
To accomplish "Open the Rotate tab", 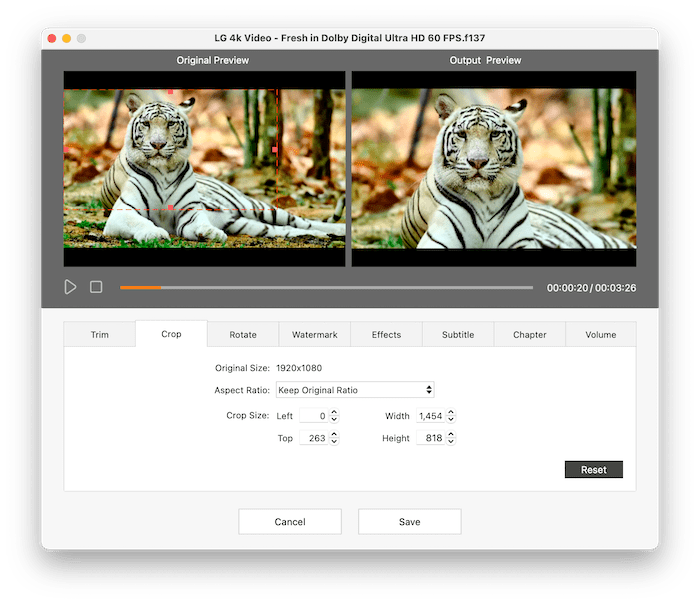I will coord(243,335).
